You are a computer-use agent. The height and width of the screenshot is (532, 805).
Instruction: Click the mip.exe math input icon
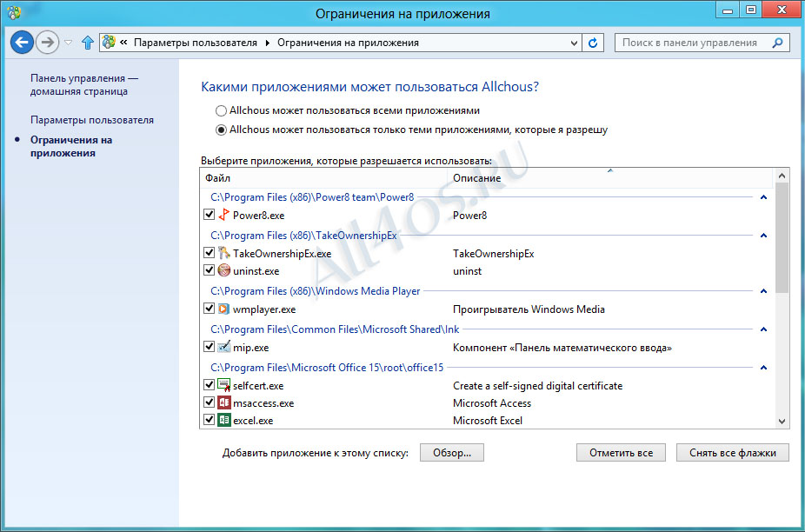pyautogui.click(x=223, y=347)
